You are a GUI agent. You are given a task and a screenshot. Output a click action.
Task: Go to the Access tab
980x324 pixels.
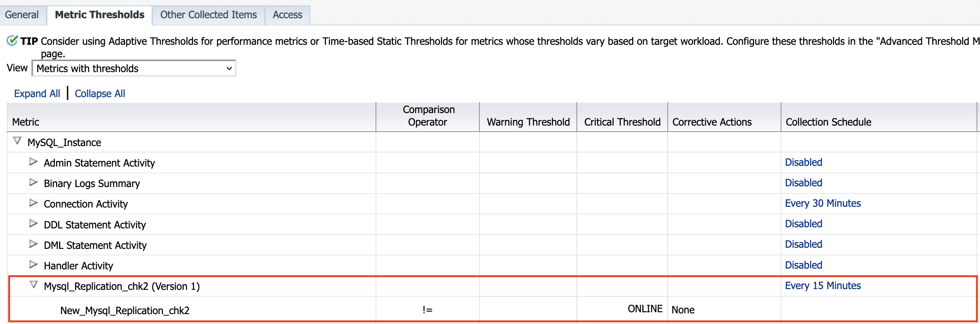click(287, 15)
